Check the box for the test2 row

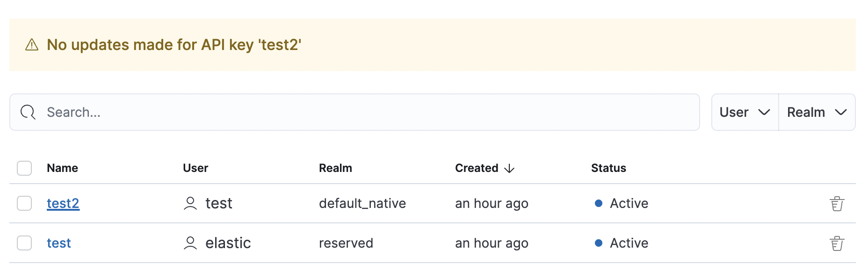[x=24, y=203]
